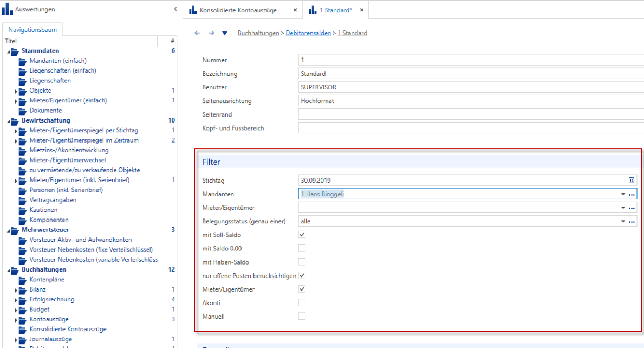This screenshot has height=348, width=644.
Task: Collapse the Stammdaten tree node
Action: click(x=8, y=52)
